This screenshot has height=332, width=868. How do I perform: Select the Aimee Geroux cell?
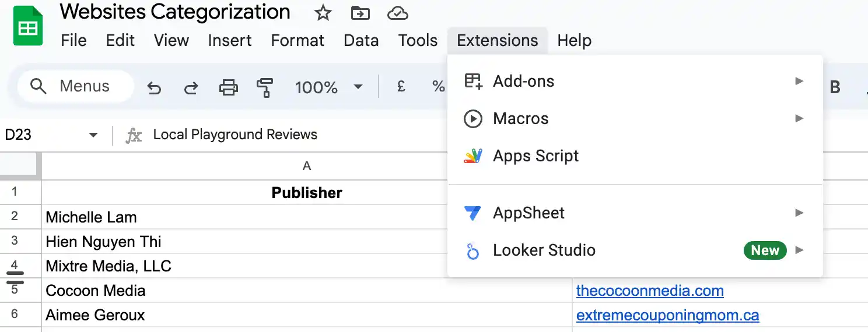click(x=307, y=315)
